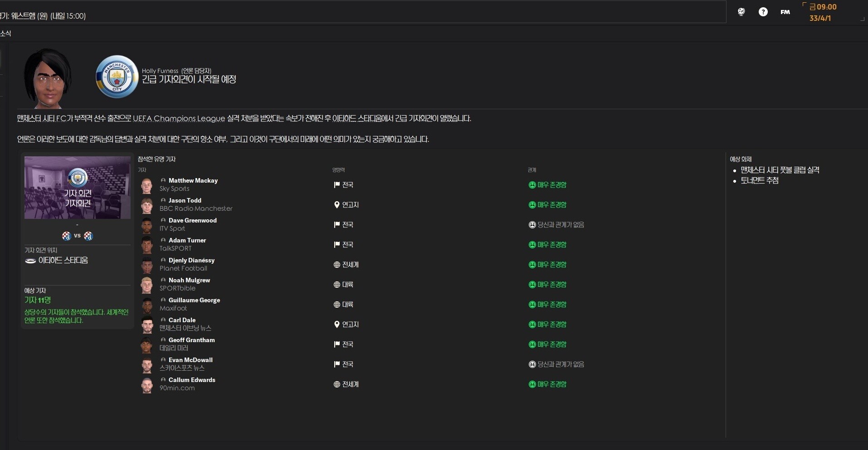
Task: Open the 맨체스터 시티 FC link in the message
Action: [x=42, y=119]
